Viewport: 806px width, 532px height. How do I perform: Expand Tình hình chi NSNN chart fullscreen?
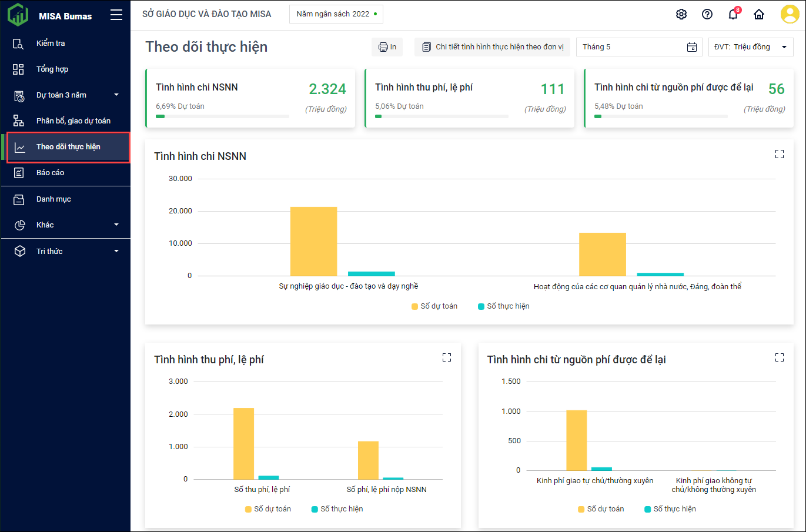point(779,154)
